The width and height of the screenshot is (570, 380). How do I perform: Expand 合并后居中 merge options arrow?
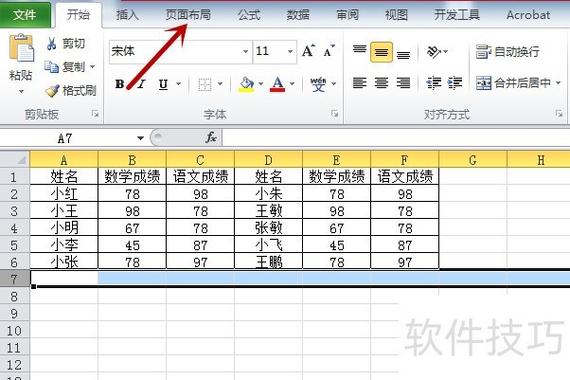[x=558, y=83]
